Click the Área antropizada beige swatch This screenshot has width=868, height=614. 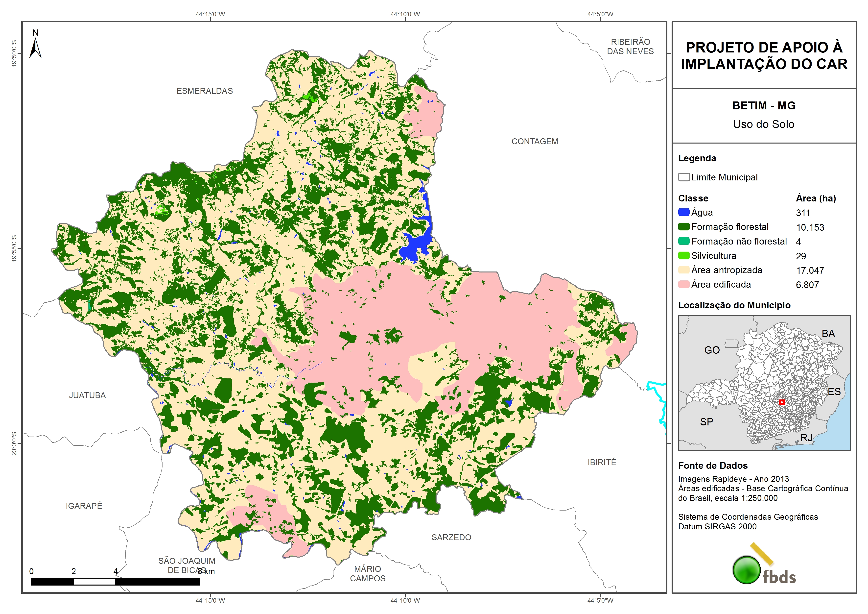point(683,270)
